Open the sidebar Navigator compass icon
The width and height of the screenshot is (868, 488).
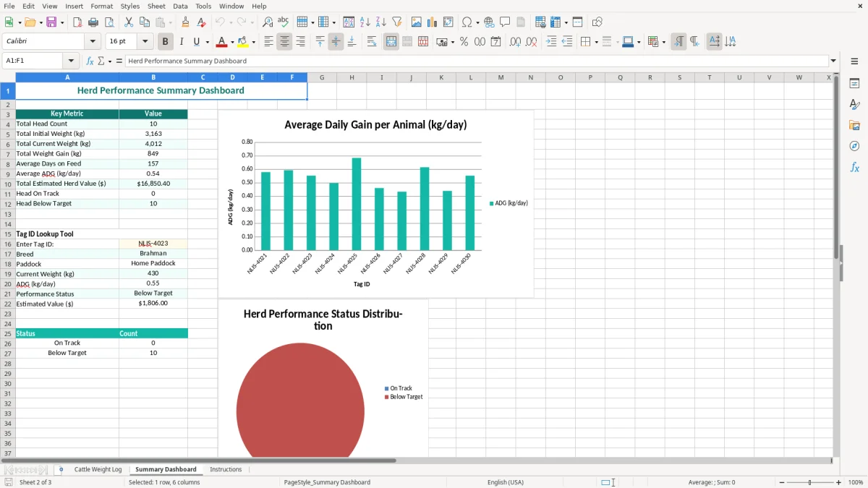(854, 146)
